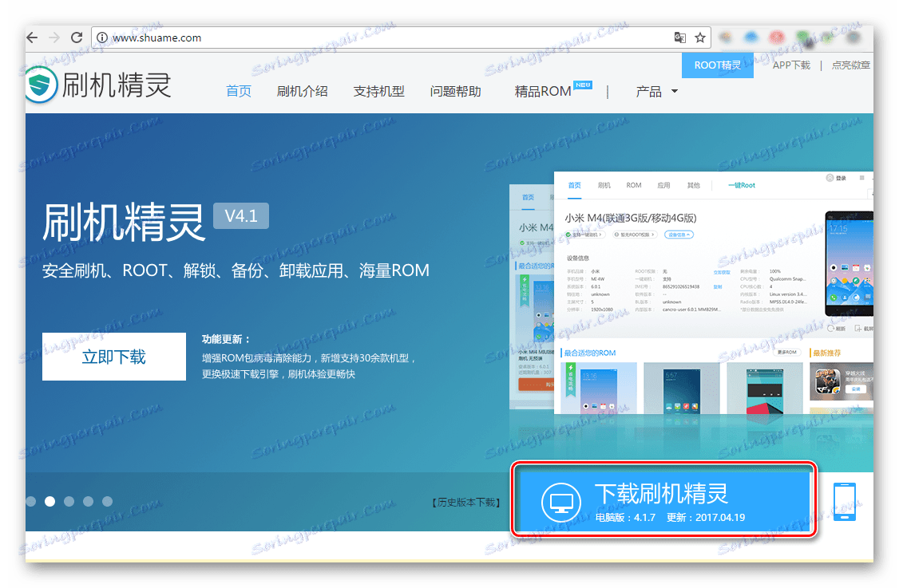Reload the page with refresh icon
The width and height of the screenshot is (899, 588).
pos(77,37)
